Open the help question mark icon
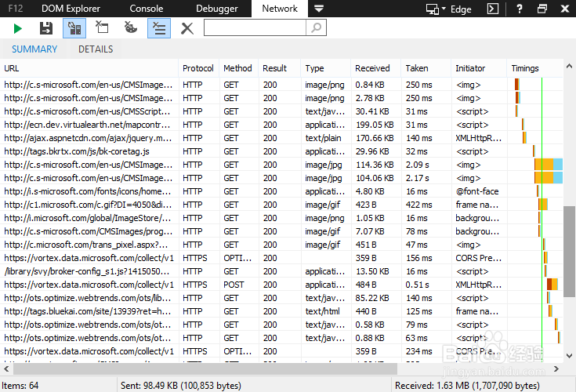This screenshot has height=392, width=576. point(519,9)
